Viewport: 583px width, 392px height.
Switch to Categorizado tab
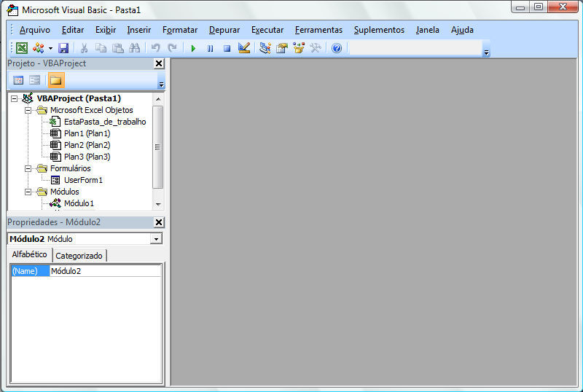pyautogui.click(x=79, y=256)
